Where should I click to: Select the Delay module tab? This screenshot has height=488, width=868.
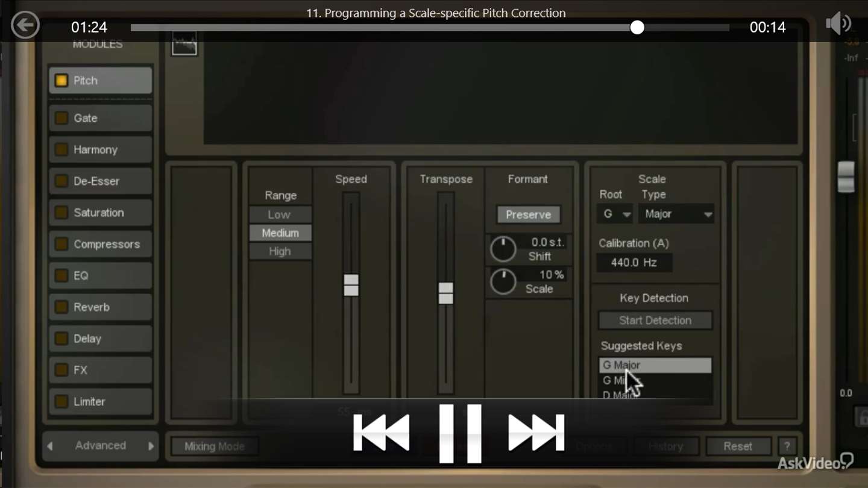pos(100,339)
